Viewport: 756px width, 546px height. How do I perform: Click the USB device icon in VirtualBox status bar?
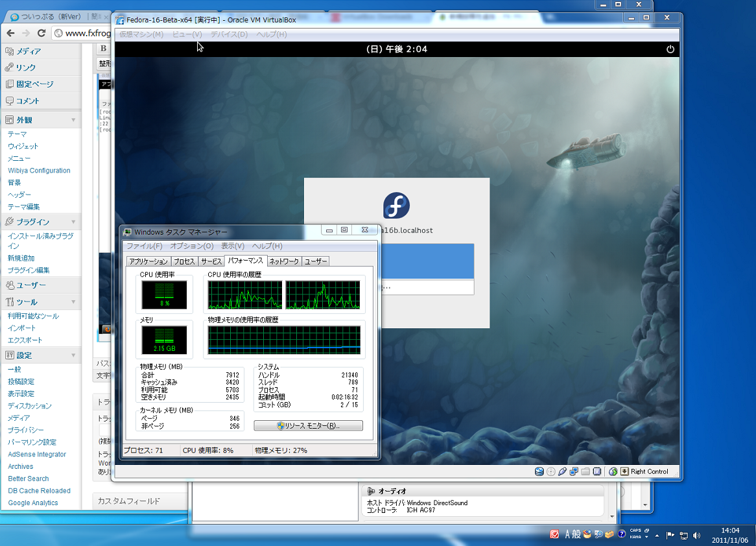(563, 471)
